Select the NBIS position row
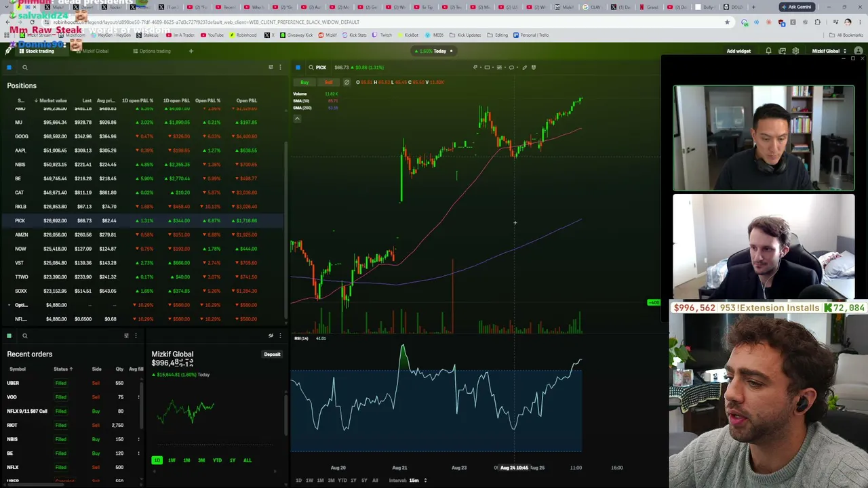Screen dimensions: 868x488 coord(144,165)
